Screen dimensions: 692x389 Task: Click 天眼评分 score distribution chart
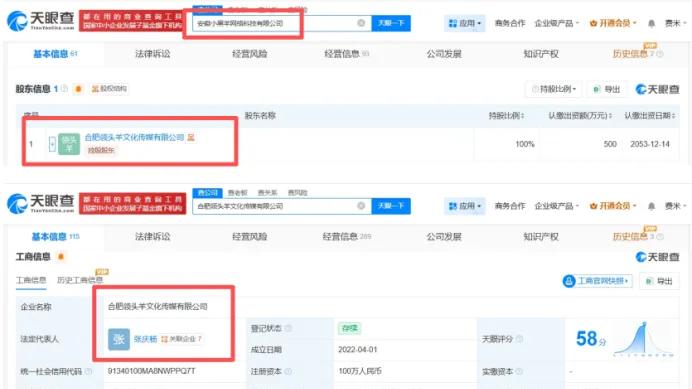coord(643,339)
